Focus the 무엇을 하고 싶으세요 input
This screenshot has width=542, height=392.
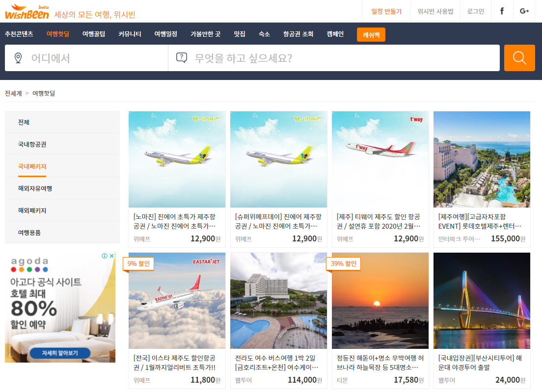[x=334, y=58]
